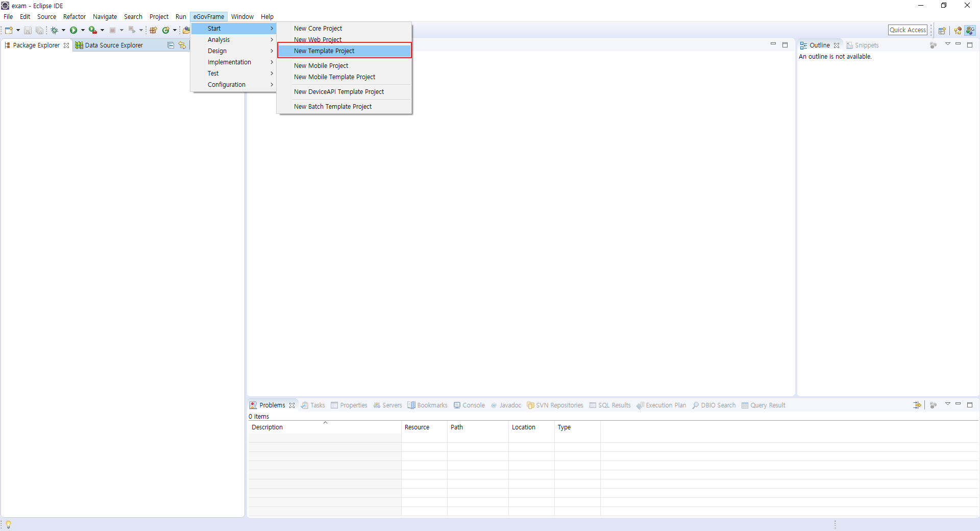Click the Save toolbar icon
Viewport: 980px width, 531px height.
pos(28,30)
